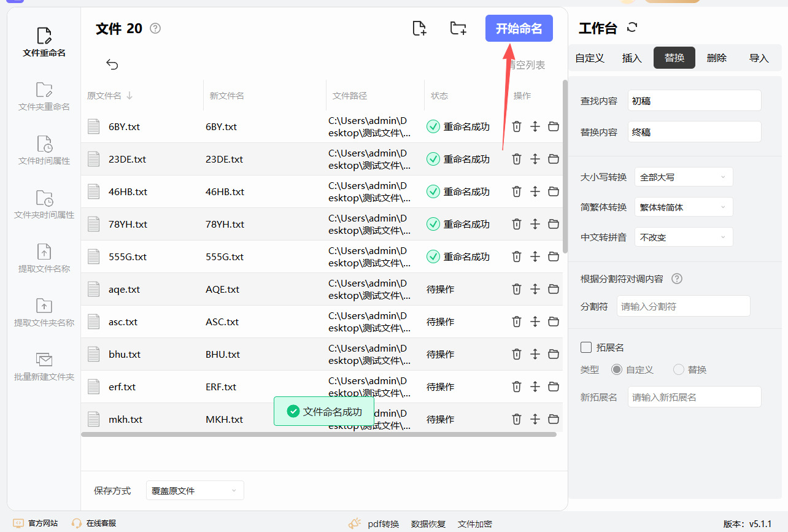Open the 保存方式 dropdown

[x=195, y=491]
